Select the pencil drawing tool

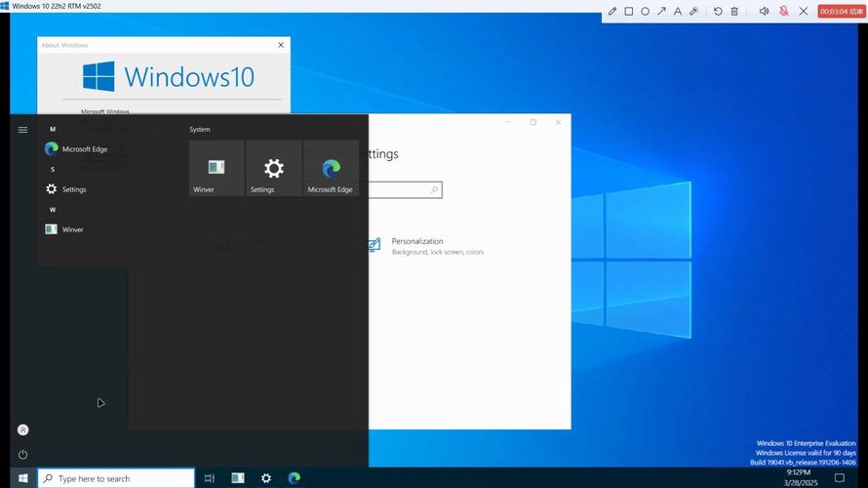pyautogui.click(x=612, y=12)
